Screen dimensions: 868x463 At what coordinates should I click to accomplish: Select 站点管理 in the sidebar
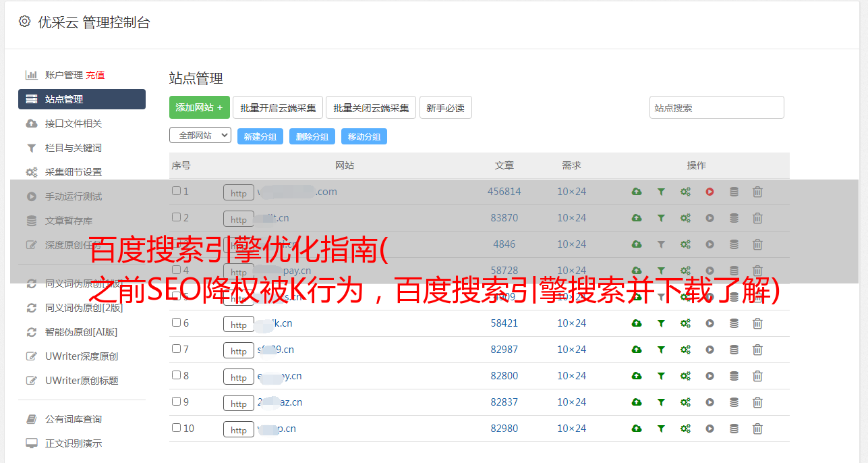coord(82,99)
